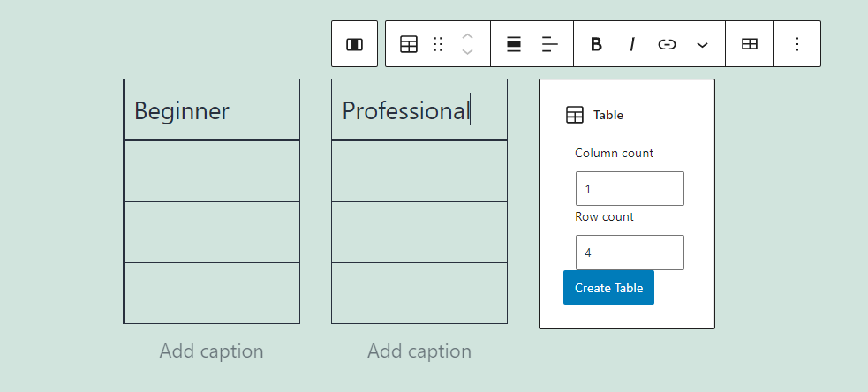Open the block options three-dot menu
The height and width of the screenshot is (392, 868).
click(797, 44)
